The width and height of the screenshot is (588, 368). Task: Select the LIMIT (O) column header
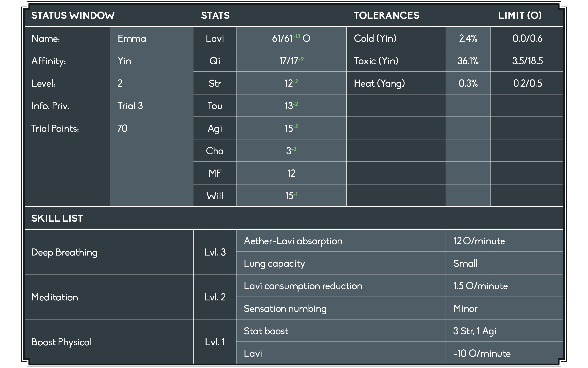coord(520,16)
